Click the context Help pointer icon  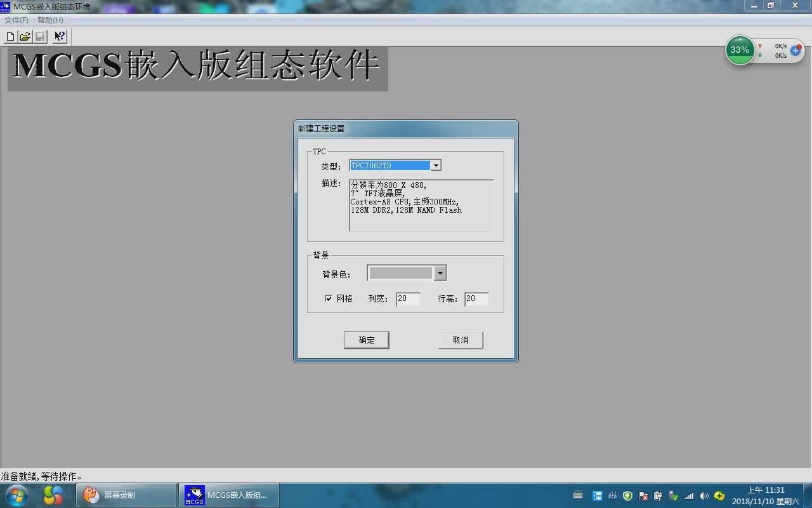pos(60,37)
